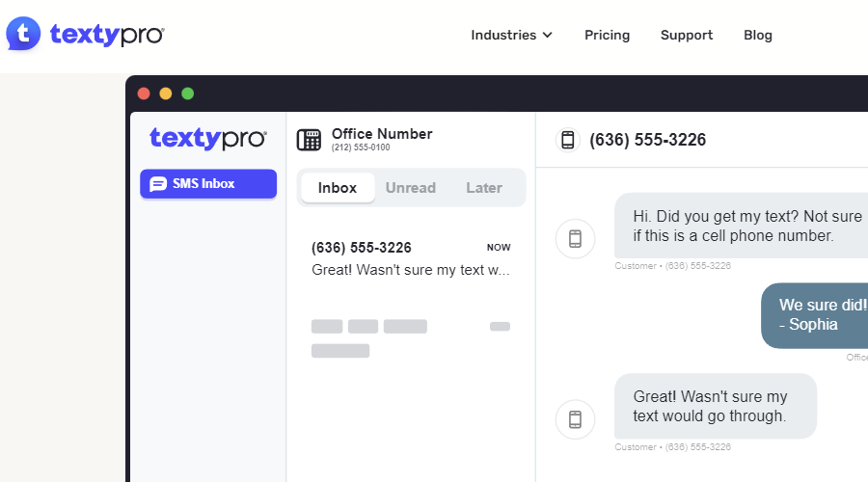Open the SMS Inbox sidebar button
The height and width of the screenshot is (482, 868).
pyautogui.click(x=208, y=184)
